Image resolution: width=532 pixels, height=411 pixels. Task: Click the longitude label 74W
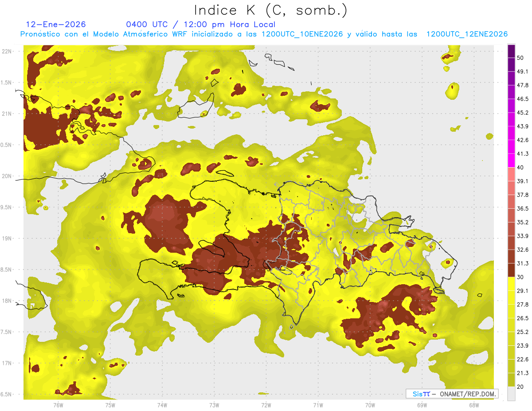tap(162, 405)
